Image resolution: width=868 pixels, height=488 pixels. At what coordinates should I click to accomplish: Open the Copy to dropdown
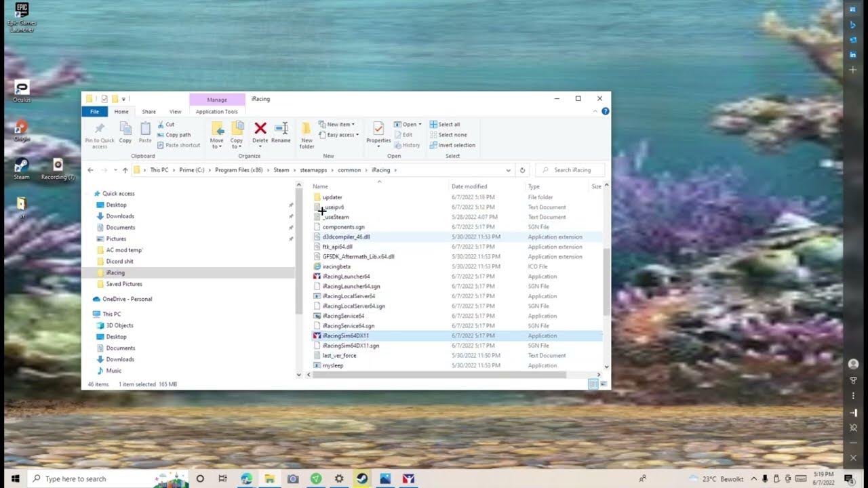pos(237,135)
